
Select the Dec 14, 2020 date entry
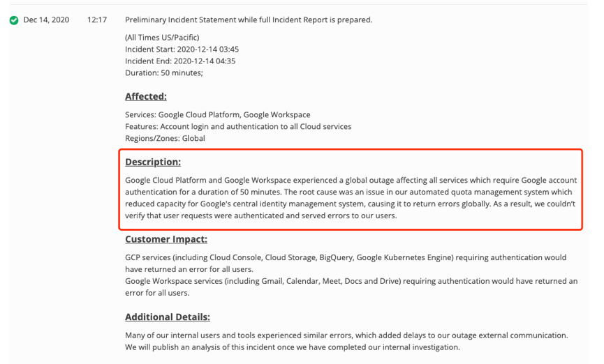point(46,20)
